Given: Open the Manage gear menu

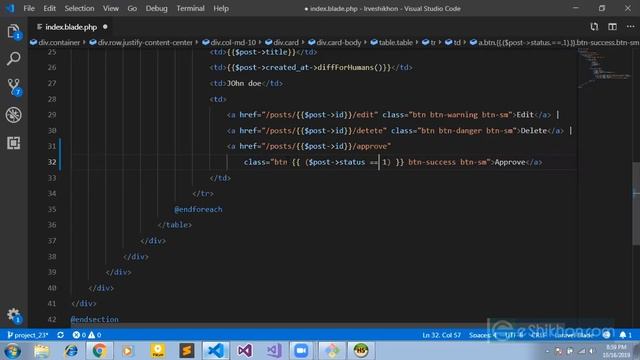Looking at the screenshot, I should 13,315.
